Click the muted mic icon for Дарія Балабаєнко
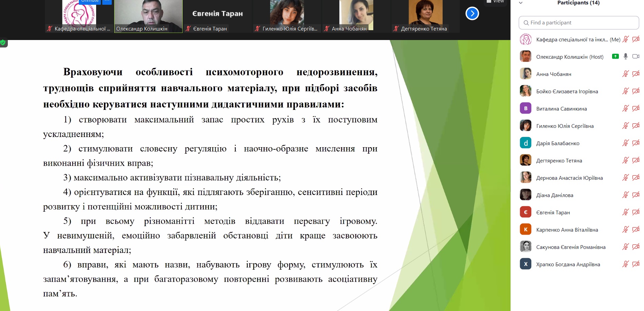 tap(625, 143)
